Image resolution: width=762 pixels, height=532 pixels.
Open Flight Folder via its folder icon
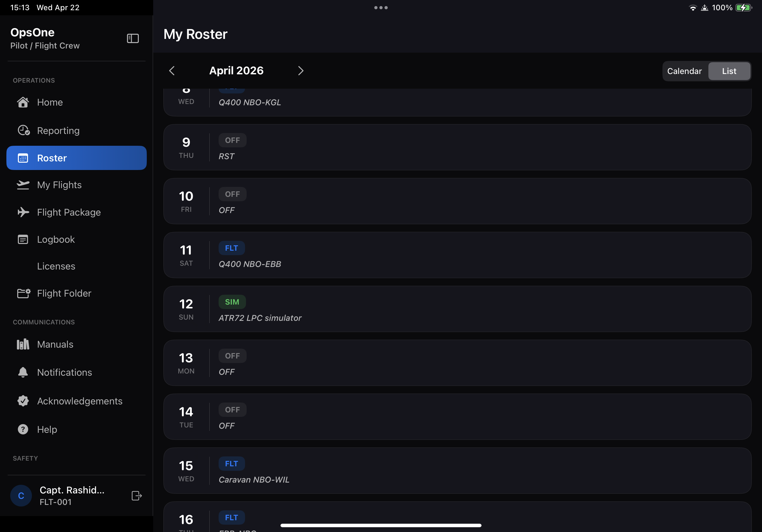pyautogui.click(x=23, y=293)
